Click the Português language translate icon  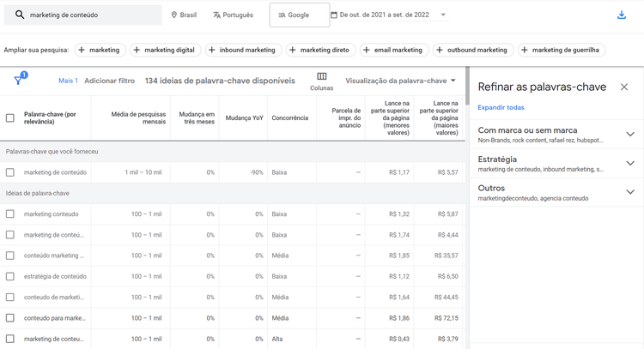216,15
